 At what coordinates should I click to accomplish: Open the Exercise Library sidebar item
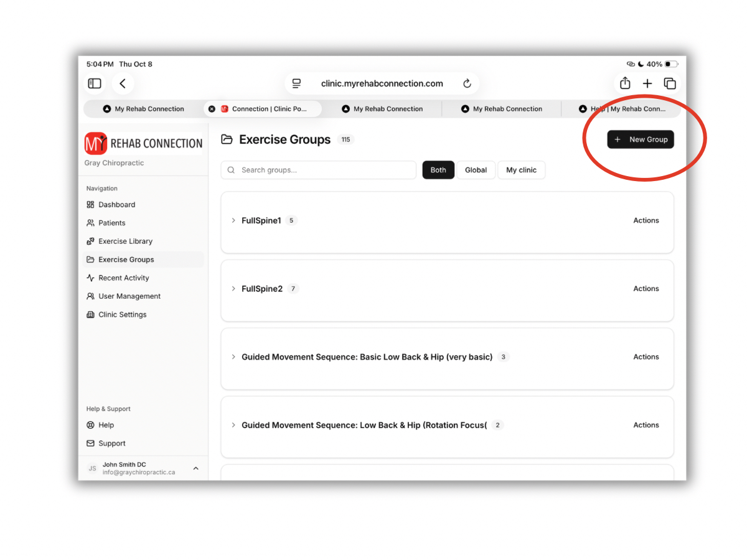pyautogui.click(x=144, y=241)
